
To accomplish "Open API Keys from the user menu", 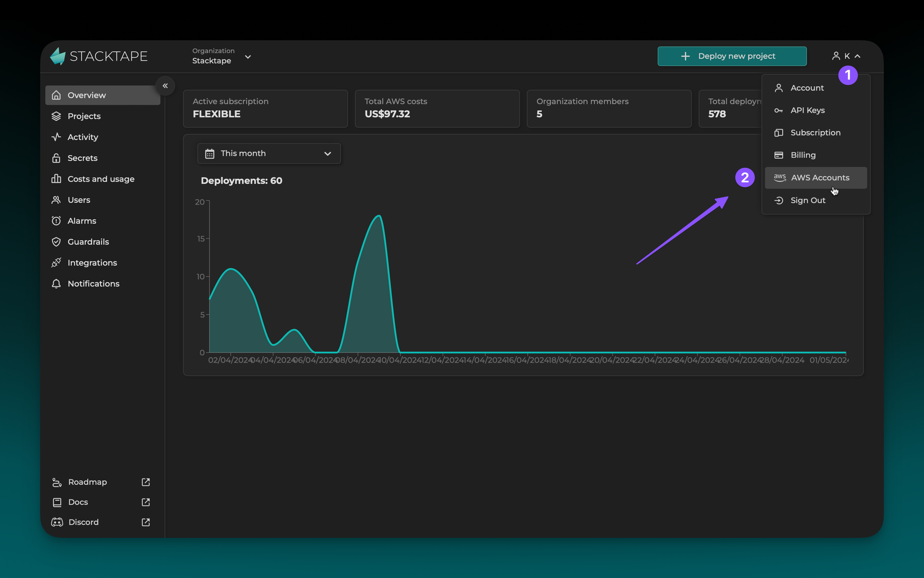I will pos(816,110).
